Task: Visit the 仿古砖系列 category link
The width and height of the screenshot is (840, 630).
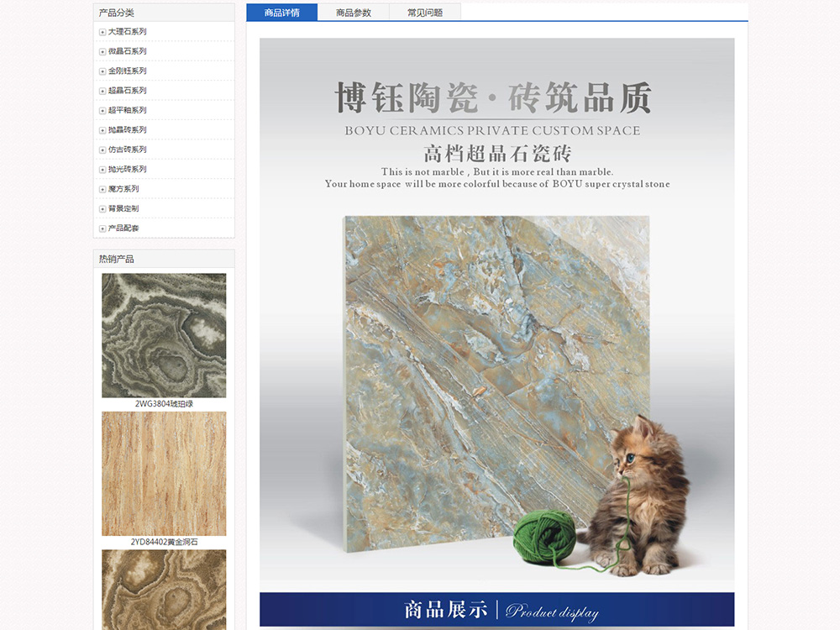Action: (x=128, y=150)
